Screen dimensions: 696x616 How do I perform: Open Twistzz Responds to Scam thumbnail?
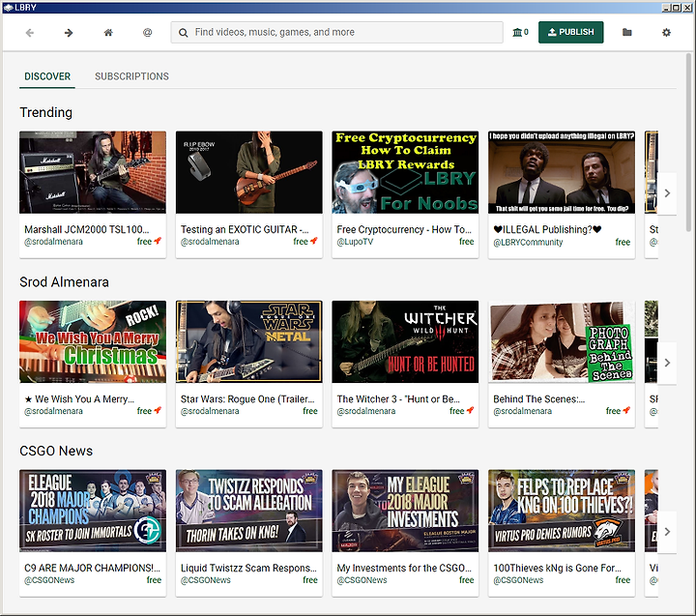click(x=249, y=511)
